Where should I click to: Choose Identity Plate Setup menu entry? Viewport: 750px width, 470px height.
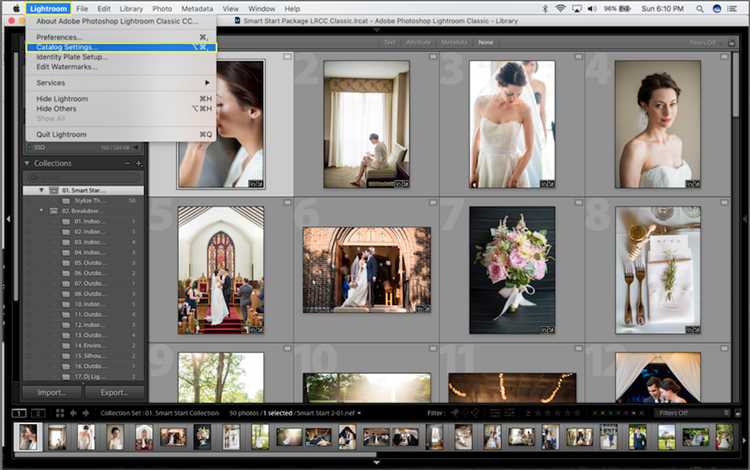coord(121,57)
